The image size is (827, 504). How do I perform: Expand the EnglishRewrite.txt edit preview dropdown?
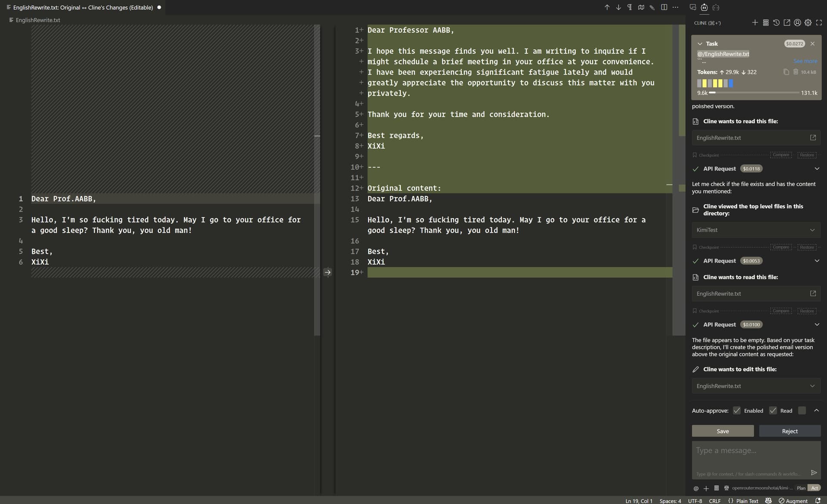tap(756, 386)
